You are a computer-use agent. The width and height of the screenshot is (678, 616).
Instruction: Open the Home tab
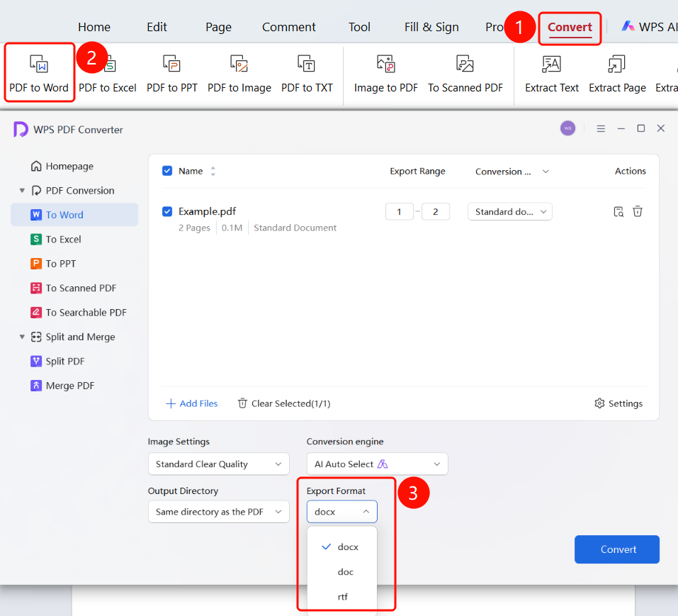(94, 27)
